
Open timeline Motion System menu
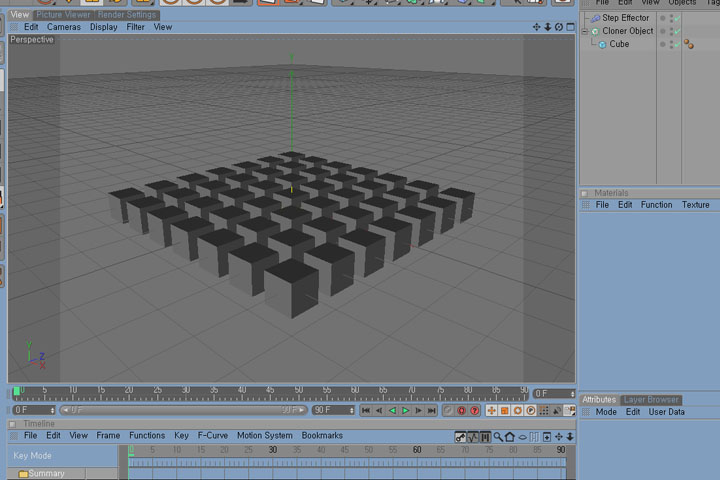pyautogui.click(x=264, y=435)
